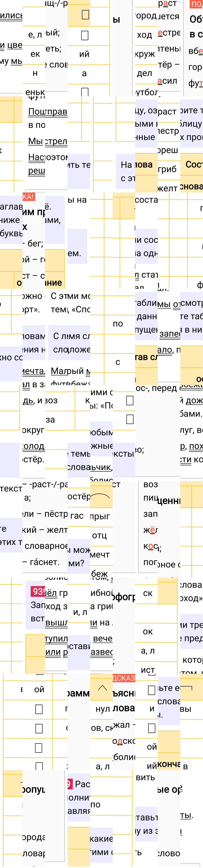Click the bold 'офогр' heading fragment
This screenshot has height=868, width=203.
pos(124,597)
